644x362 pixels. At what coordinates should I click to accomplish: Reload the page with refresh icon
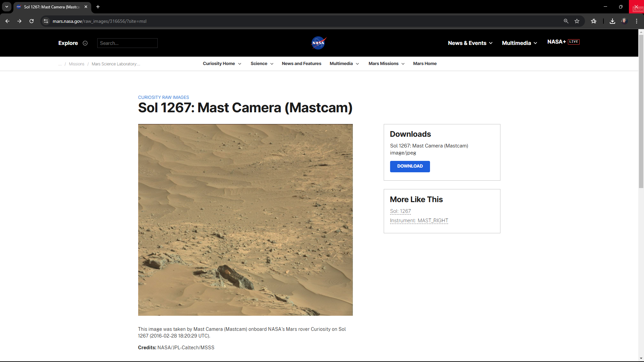pyautogui.click(x=32, y=21)
